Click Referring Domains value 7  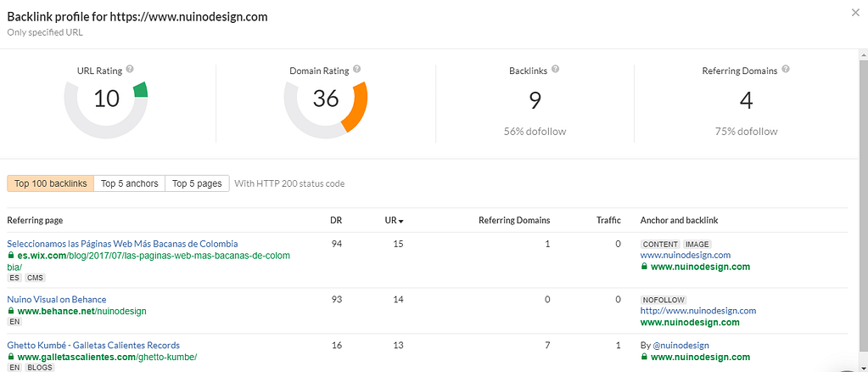547,345
